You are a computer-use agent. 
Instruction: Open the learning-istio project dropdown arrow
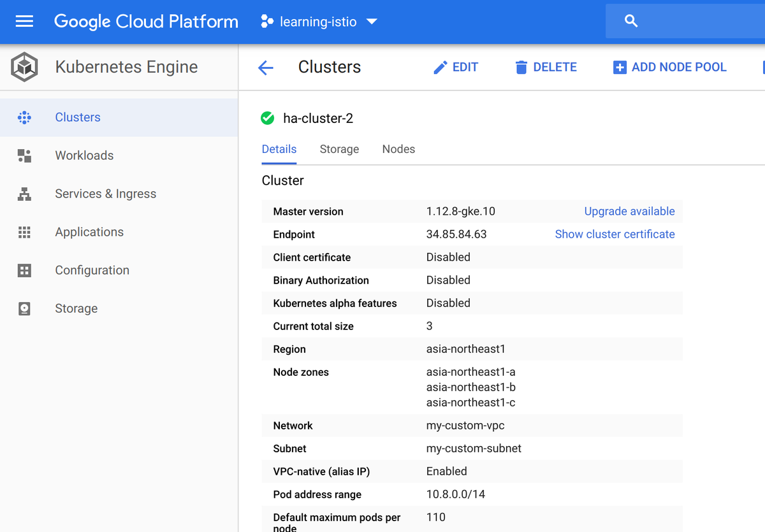372,22
